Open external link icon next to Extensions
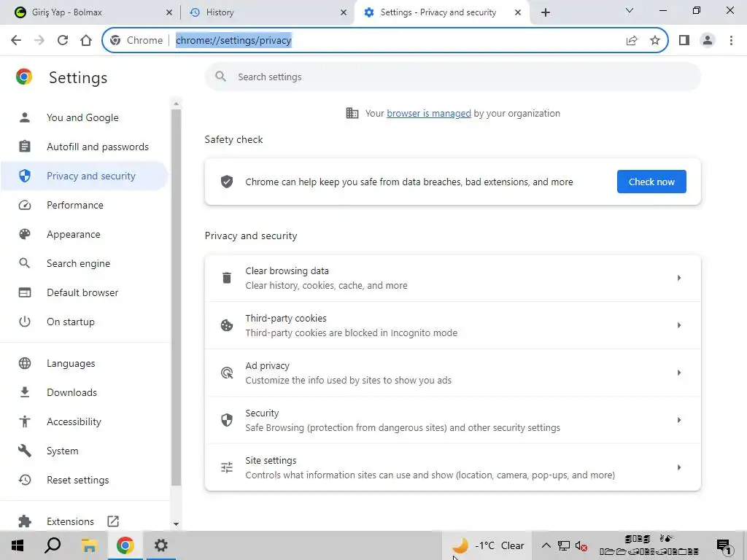This screenshot has height=560, width=747. coord(113,521)
